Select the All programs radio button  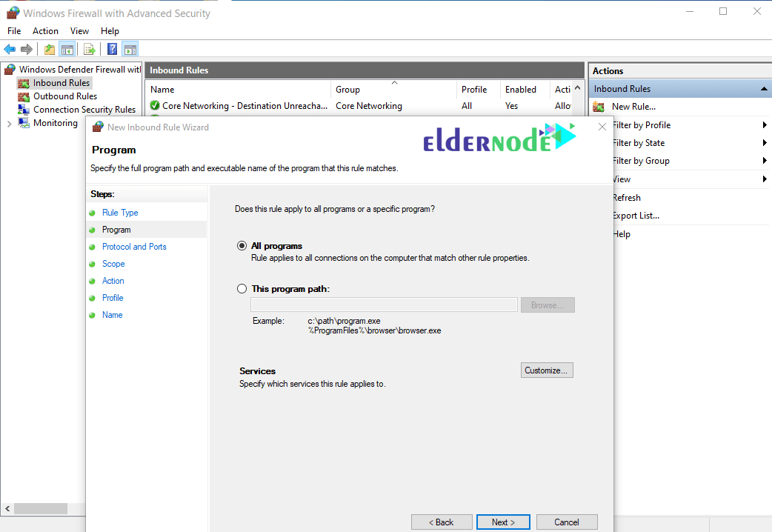click(242, 246)
